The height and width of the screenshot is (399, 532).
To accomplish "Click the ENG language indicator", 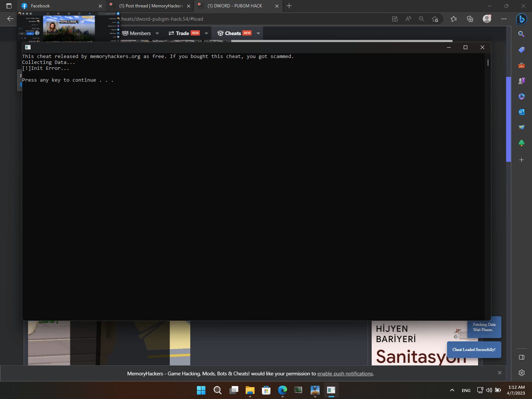I will click(466, 391).
